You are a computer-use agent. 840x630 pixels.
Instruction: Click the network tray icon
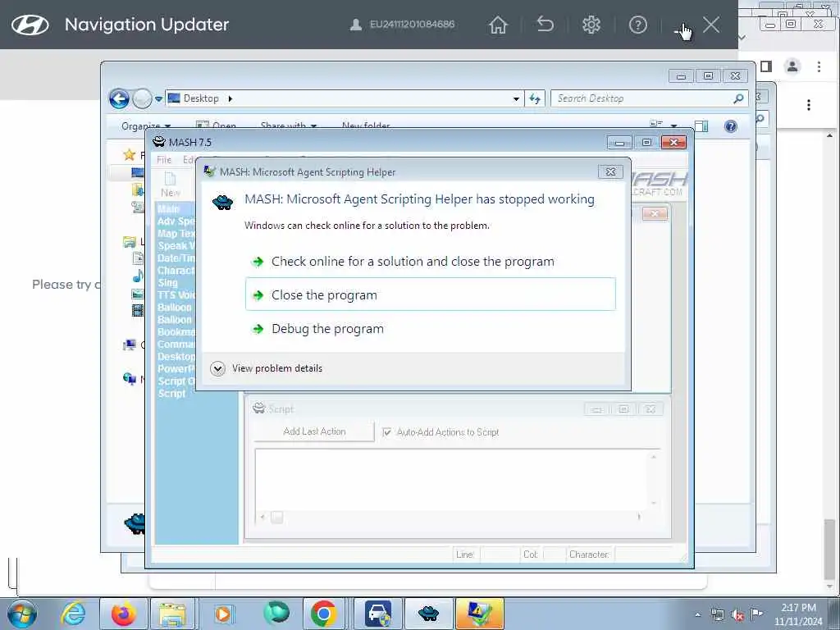click(717, 614)
